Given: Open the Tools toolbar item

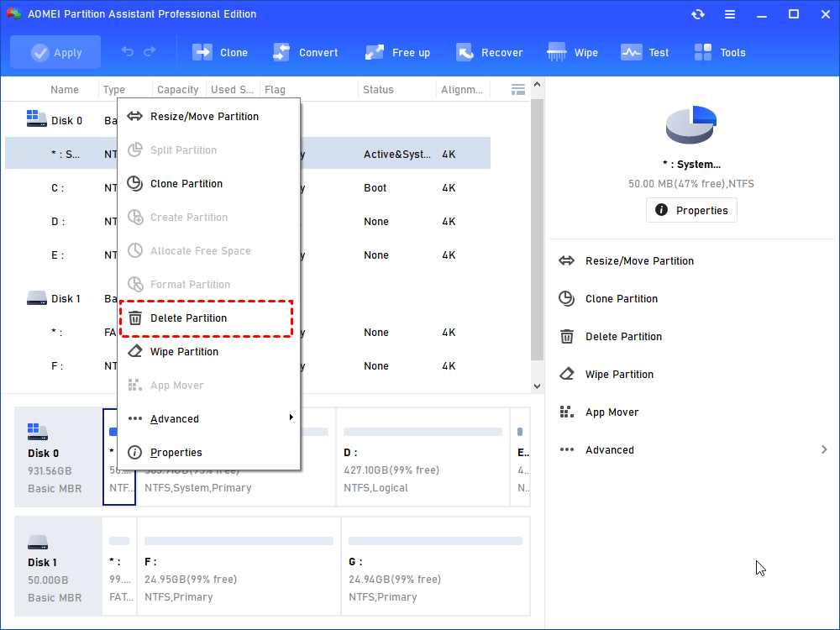Looking at the screenshot, I should click(720, 52).
